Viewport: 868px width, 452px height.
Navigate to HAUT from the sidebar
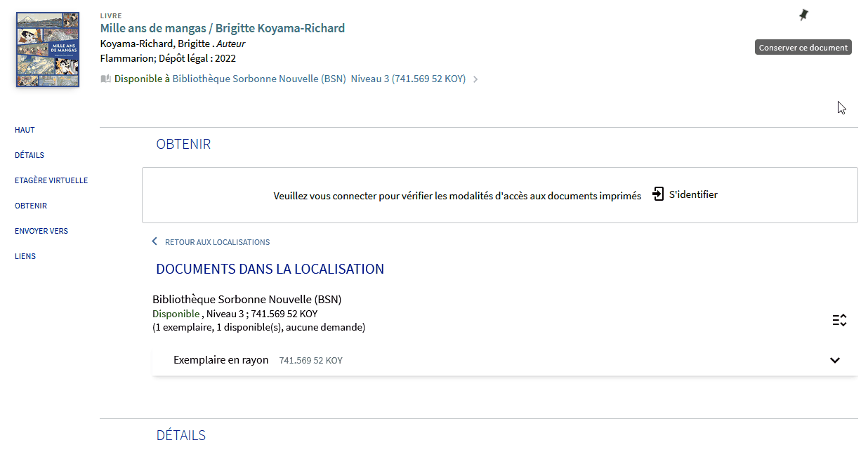tap(25, 129)
